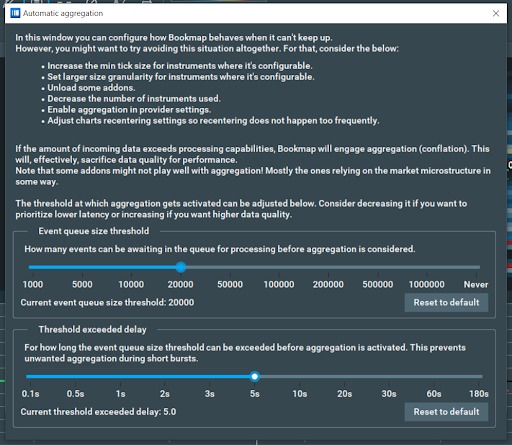This screenshot has width=512, height=445.
Task: Set event queue threshold to 50000
Action: click(230, 267)
